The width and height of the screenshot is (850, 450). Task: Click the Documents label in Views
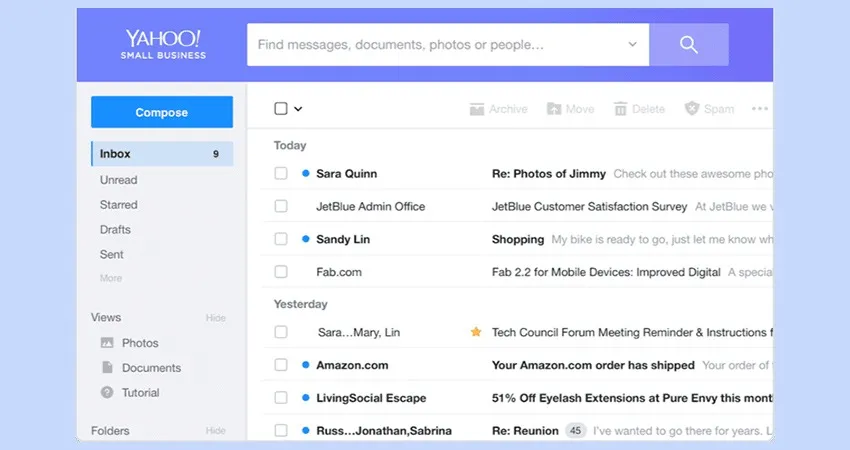click(x=151, y=368)
